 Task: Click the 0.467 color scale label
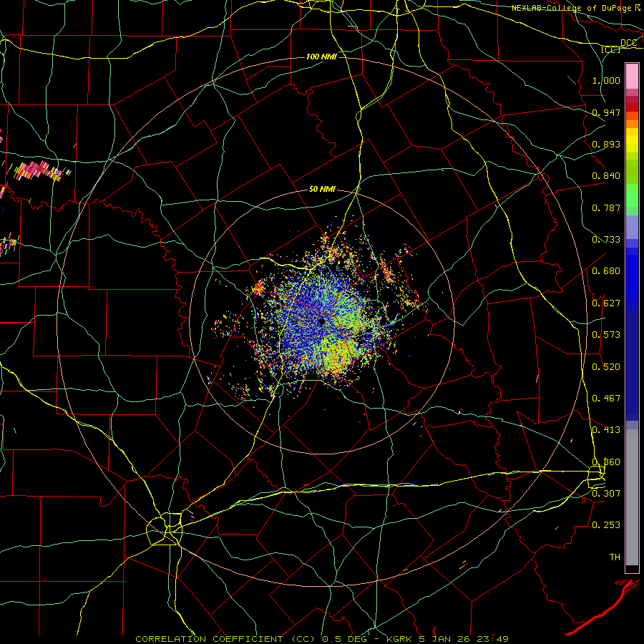point(606,399)
